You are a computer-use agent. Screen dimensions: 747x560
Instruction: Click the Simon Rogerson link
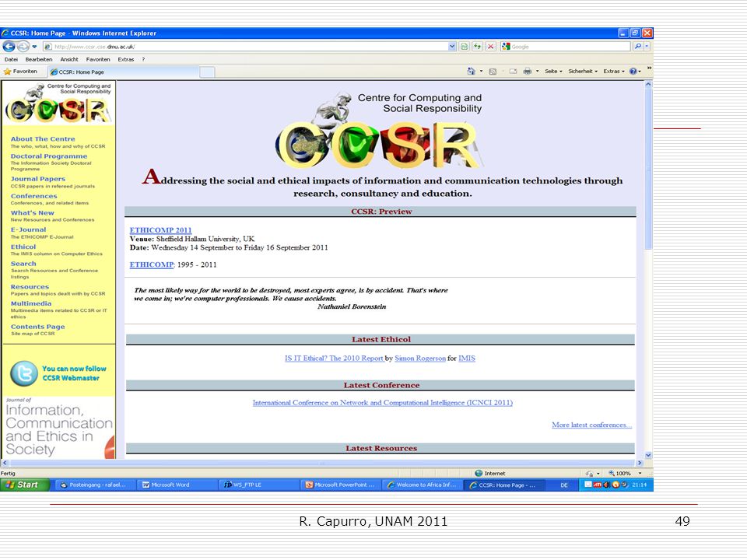420,358
